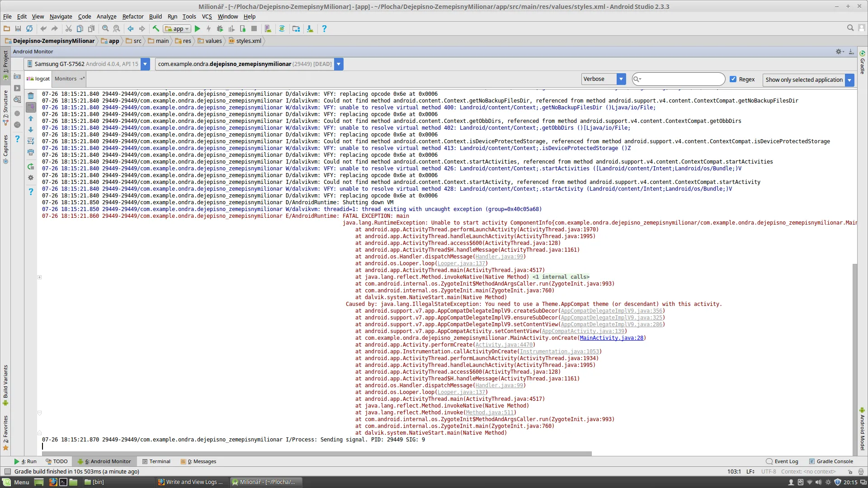Viewport: 868px width, 488px height.
Task: Click the logcat Restart icon
Action: pos(31,167)
